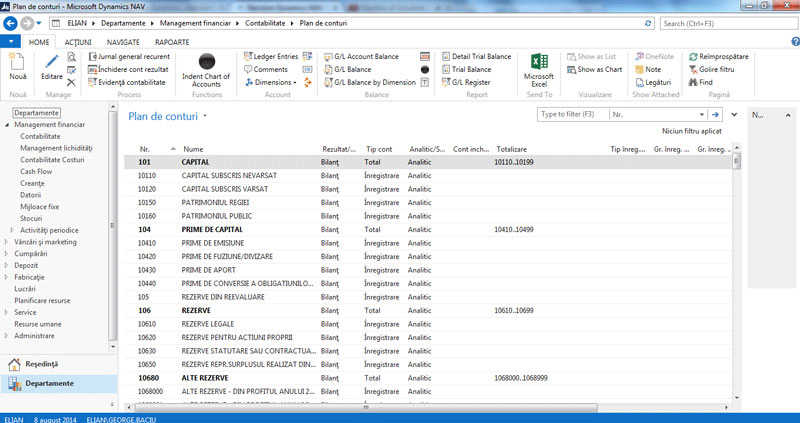Screen dimensions: 800x423
Task: Open G/L Balance
Action: 348,69
